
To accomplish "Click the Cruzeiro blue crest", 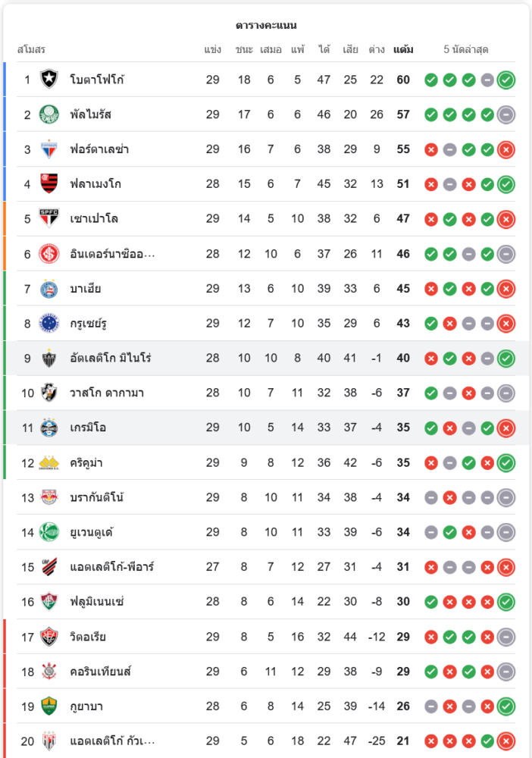I will [49, 324].
